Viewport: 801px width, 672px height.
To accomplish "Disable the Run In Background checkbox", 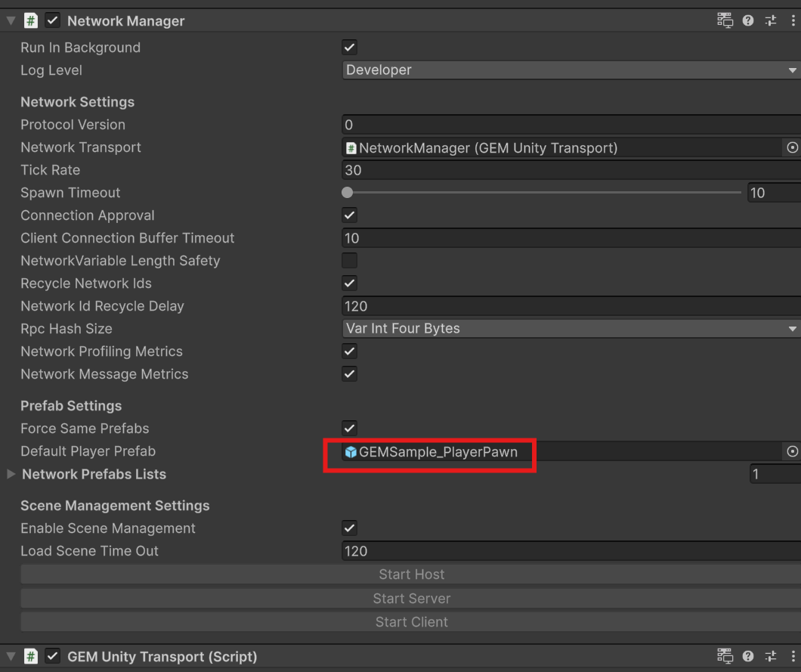I will pyautogui.click(x=349, y=48).
